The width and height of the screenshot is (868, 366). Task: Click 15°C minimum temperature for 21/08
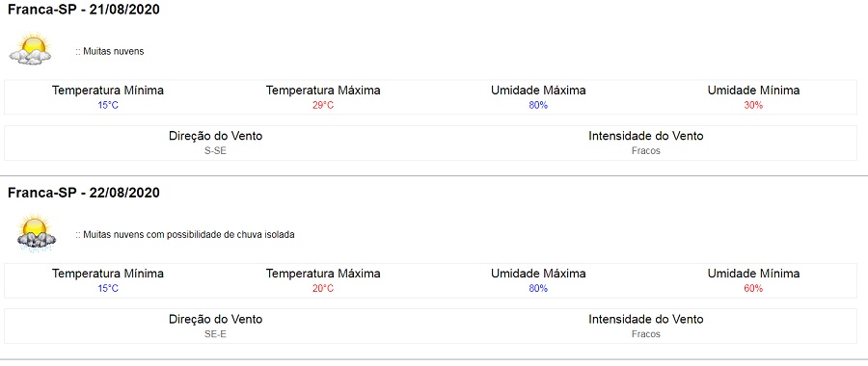pyautogui.click(x=108, y=105)
